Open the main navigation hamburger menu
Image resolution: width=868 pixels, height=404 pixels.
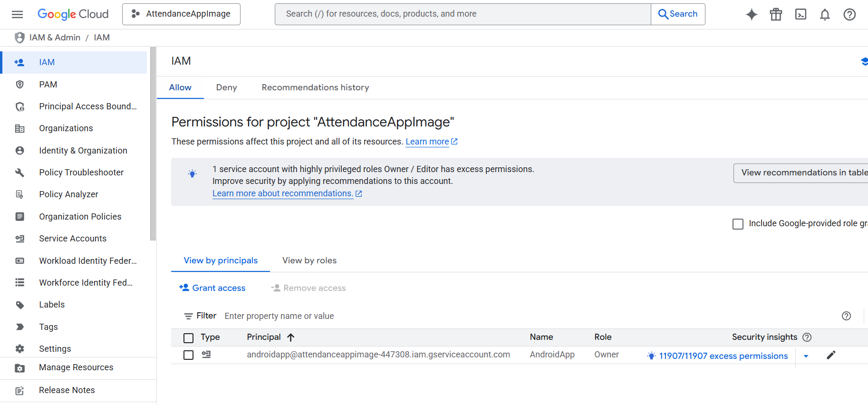point(17,14)
